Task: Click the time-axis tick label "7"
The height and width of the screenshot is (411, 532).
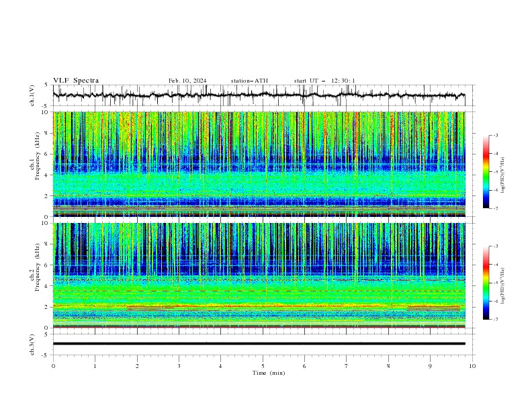Action: (347, 366)
